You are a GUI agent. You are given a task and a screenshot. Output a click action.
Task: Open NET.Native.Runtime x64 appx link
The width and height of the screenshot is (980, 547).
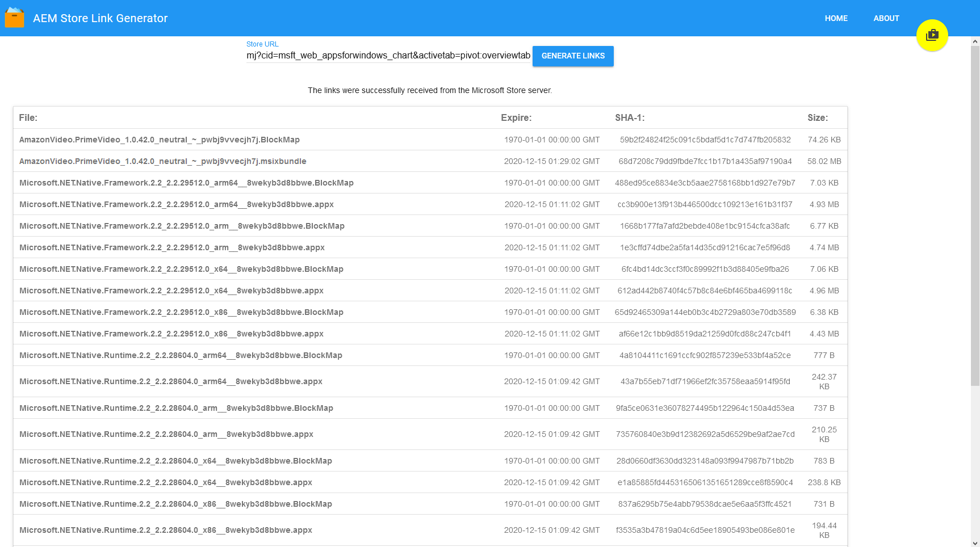pyautogui.click(x=166, y=482)
